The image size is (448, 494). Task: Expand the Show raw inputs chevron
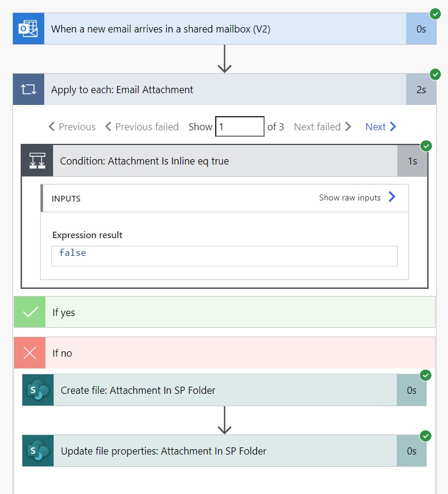click(391, 197)
